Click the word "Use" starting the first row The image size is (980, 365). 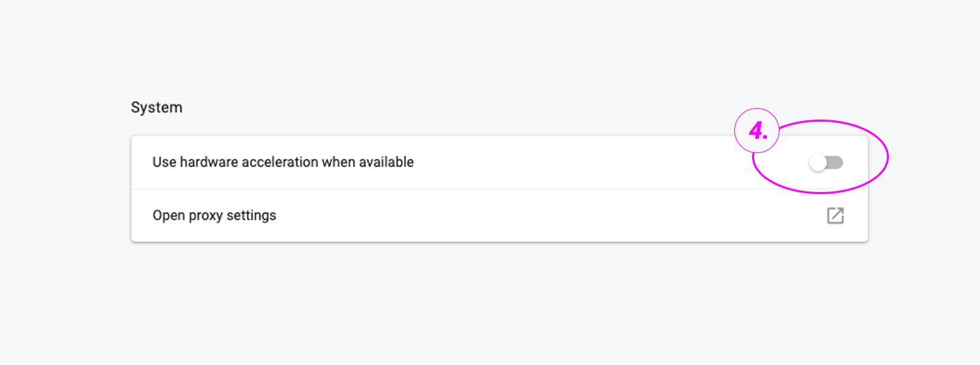pyautogui.click(x=164, y=163)
